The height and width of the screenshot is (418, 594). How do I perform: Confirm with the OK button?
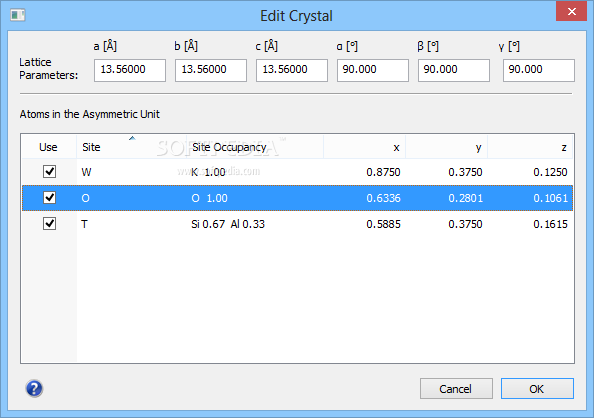[537, 388]
